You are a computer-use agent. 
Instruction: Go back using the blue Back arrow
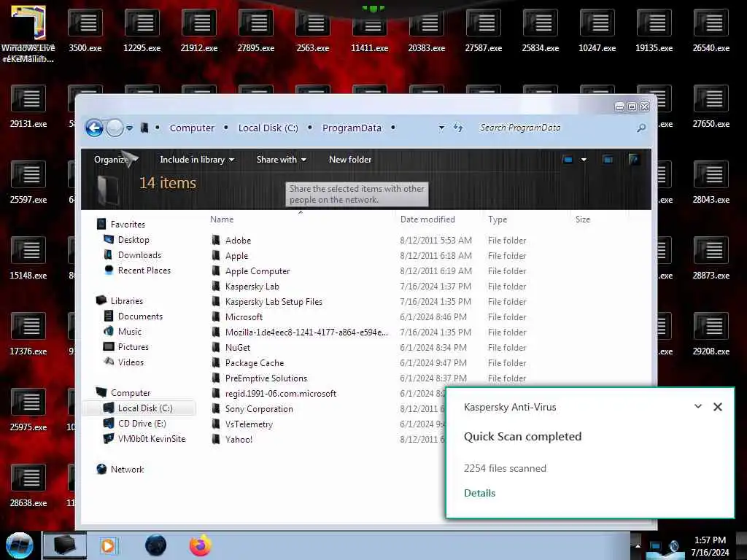coord(94,128)
